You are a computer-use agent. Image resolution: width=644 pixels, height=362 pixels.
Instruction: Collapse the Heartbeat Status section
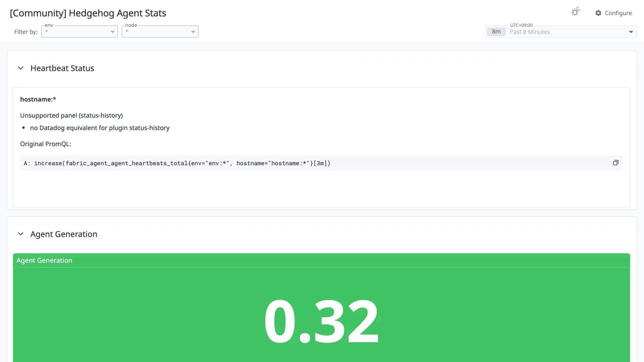(x=20, y=68)
